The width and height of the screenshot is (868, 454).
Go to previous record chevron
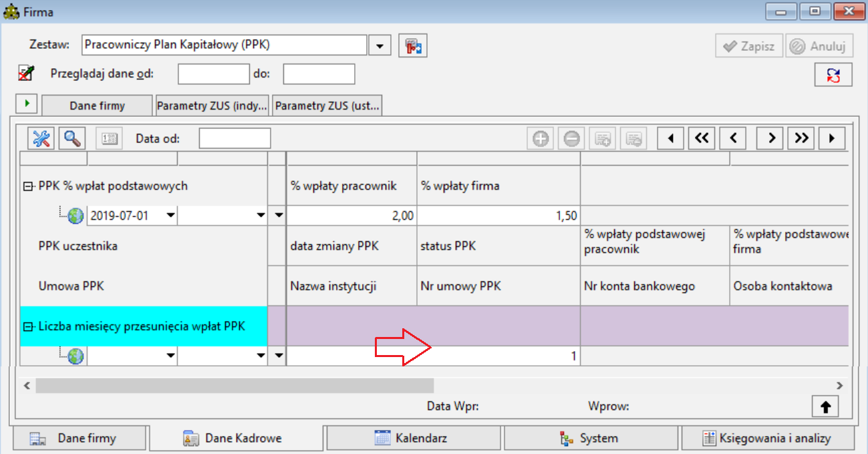[733, 138]
